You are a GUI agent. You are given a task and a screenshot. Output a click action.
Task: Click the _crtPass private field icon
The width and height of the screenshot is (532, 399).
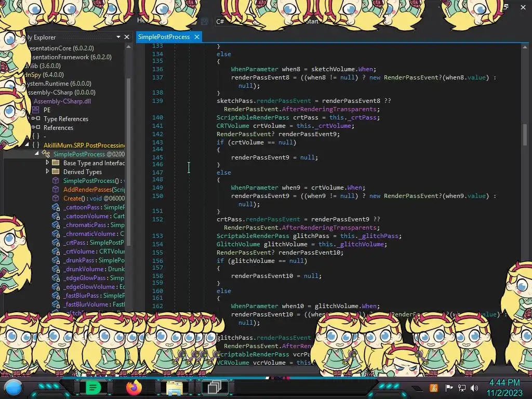coord(56,242)
